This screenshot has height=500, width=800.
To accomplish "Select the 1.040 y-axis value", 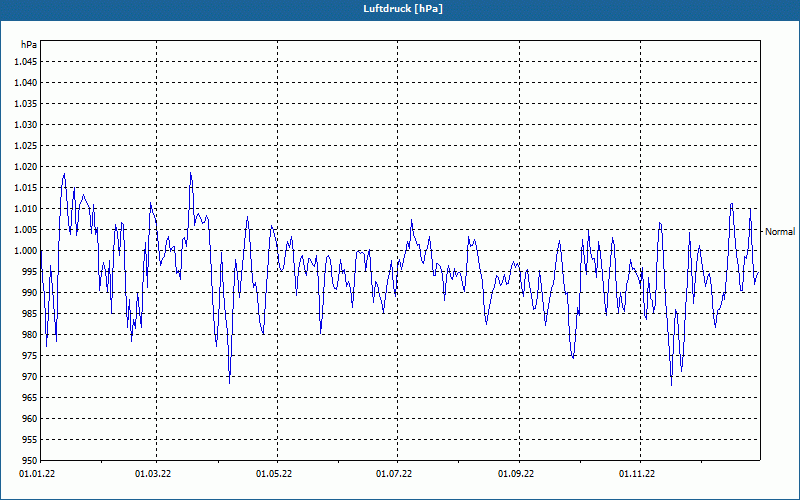I will [26, 83].
